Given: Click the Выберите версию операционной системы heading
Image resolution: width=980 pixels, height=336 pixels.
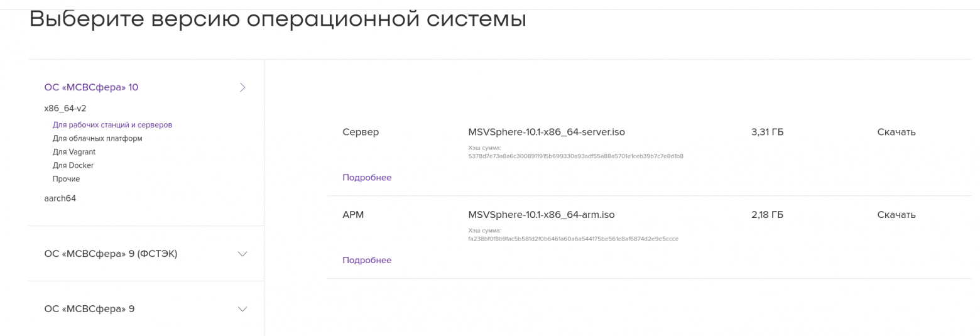Looking at the screenshot, I should point(278,19).
